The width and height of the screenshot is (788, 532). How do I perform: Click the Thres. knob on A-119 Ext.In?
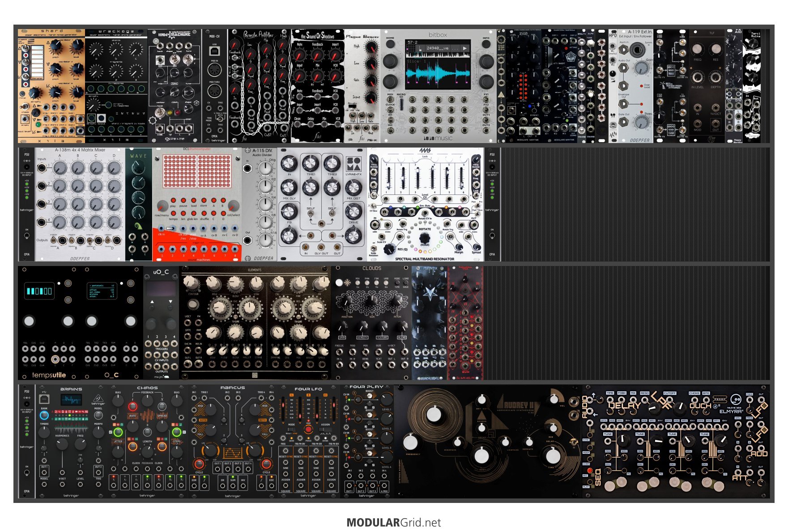click(x=641, y=122)
